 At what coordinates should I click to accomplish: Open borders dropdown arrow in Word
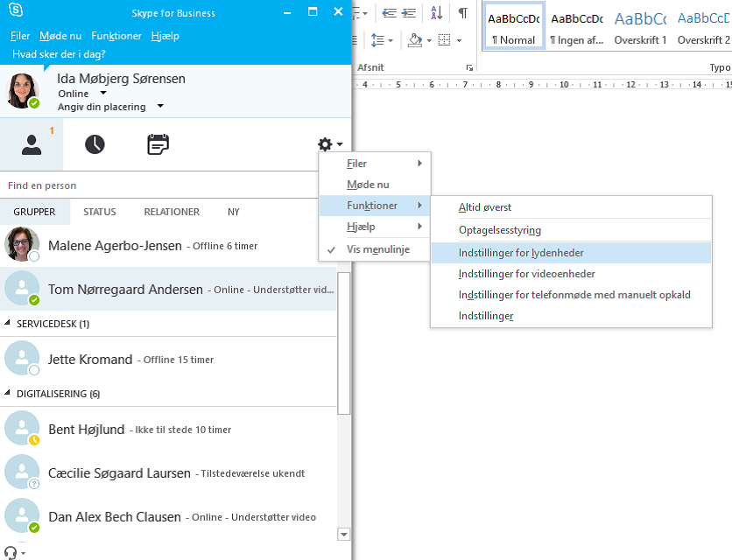[x=459, y=40]
